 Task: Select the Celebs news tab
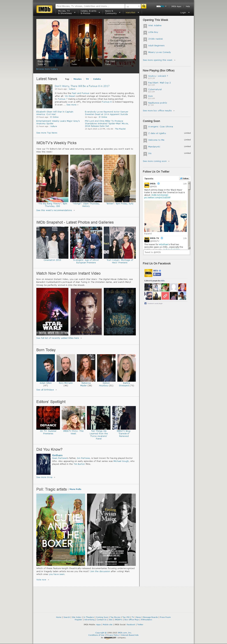click(97, 79)
